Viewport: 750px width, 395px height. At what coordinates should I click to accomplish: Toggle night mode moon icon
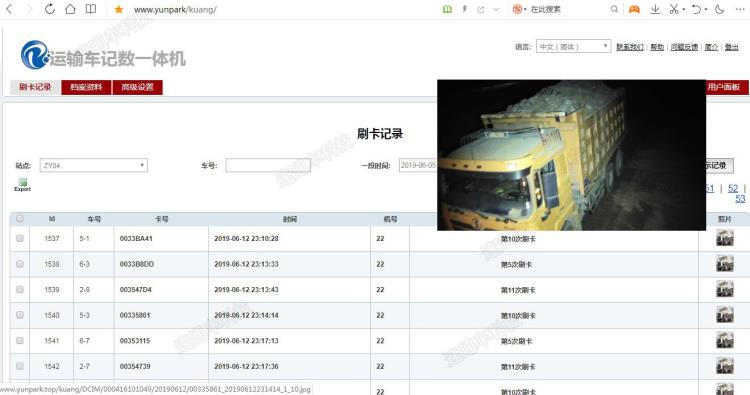click(x=720, y=9)
